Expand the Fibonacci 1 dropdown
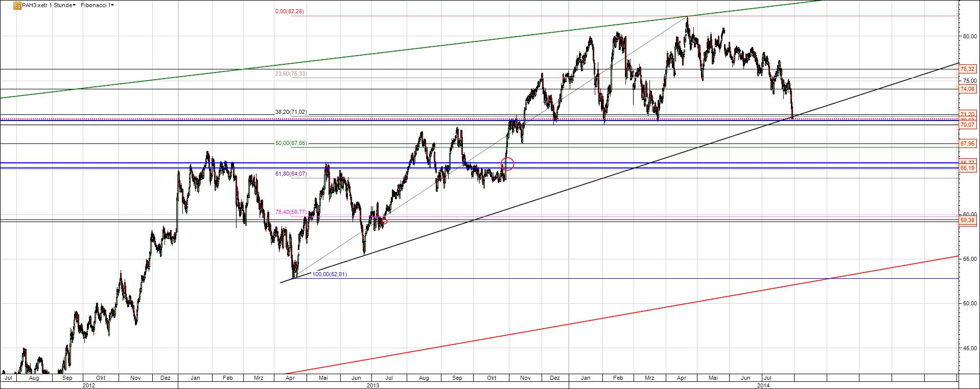 click(x=98, y=5)
